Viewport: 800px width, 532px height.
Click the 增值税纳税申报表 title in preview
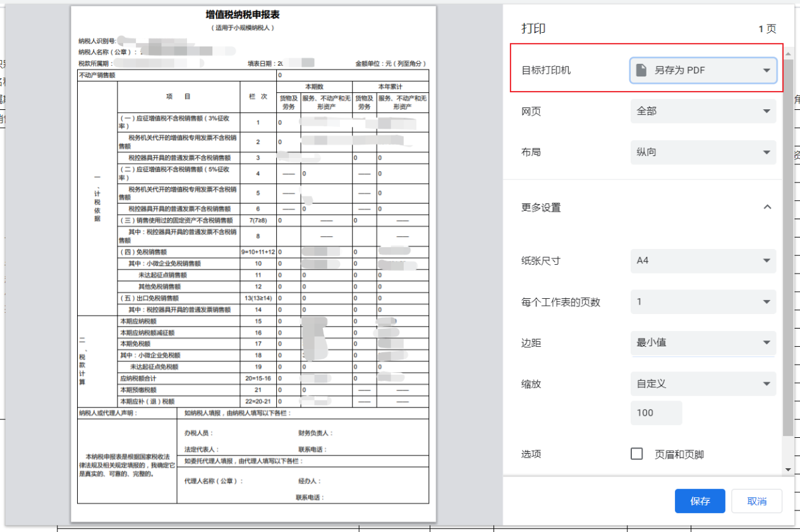tap(243, 15)
